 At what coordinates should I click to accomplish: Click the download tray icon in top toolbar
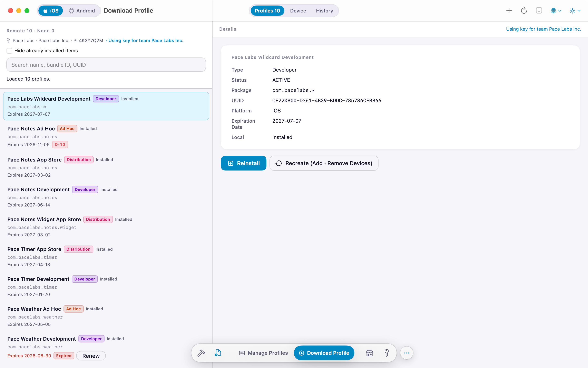pyautogui.click(x=539, y=10)
